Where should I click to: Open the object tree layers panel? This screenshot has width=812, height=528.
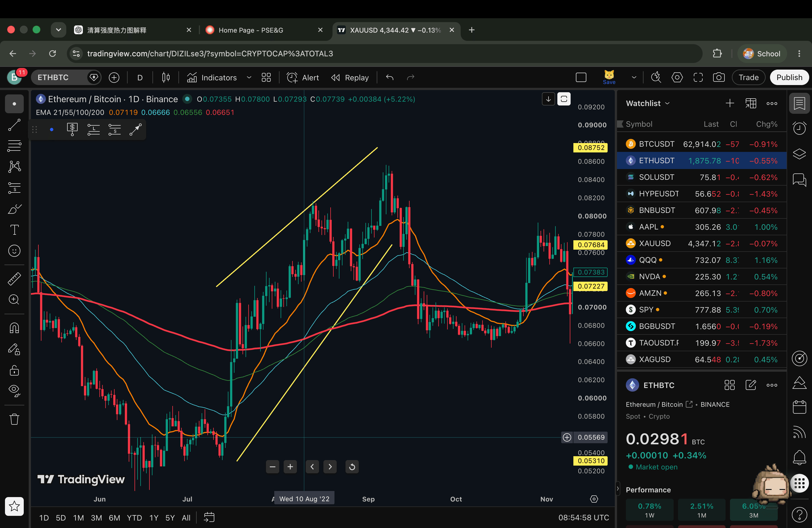tap(799, 154)
